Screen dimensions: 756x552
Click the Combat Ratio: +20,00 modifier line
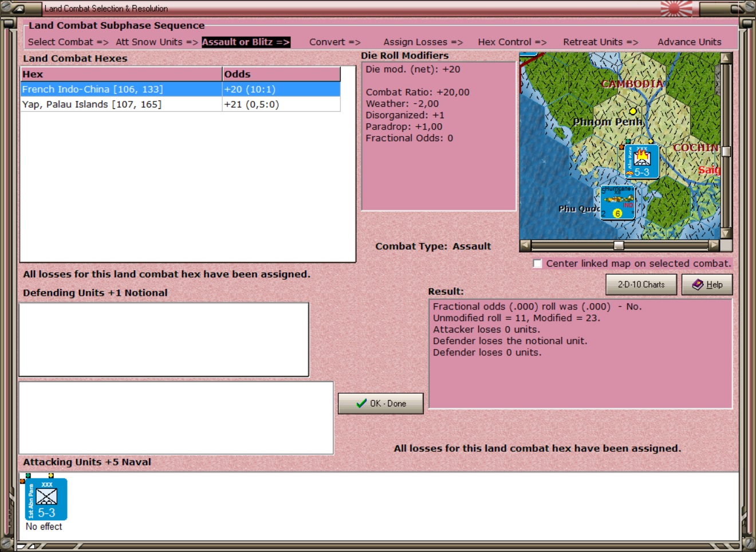(418, 92)
